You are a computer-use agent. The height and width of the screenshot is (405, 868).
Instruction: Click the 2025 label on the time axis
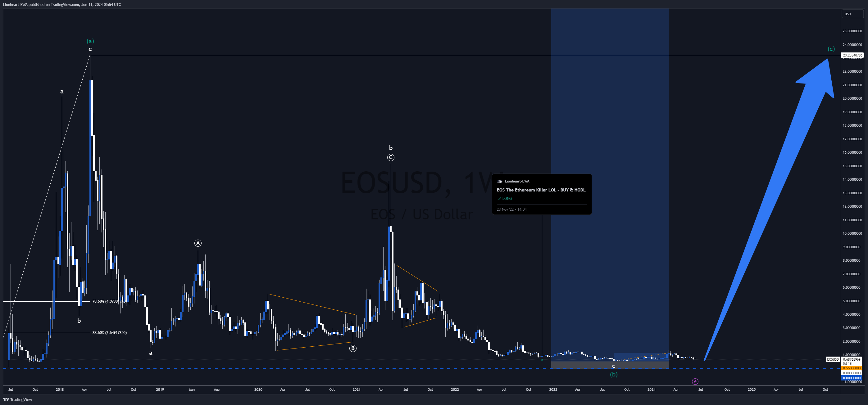(752, 389)
